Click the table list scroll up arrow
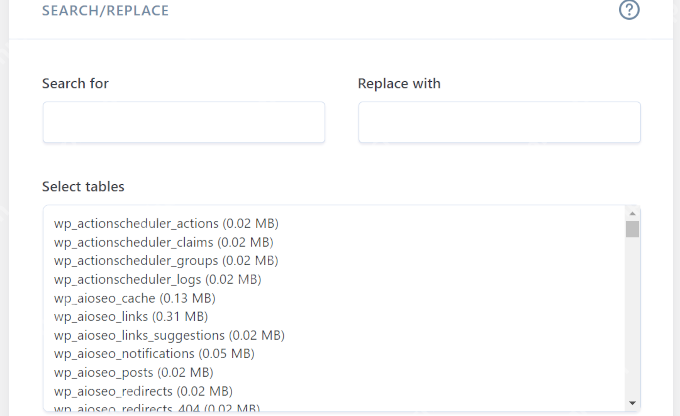680x416 pixels. [x=632, y=213]
